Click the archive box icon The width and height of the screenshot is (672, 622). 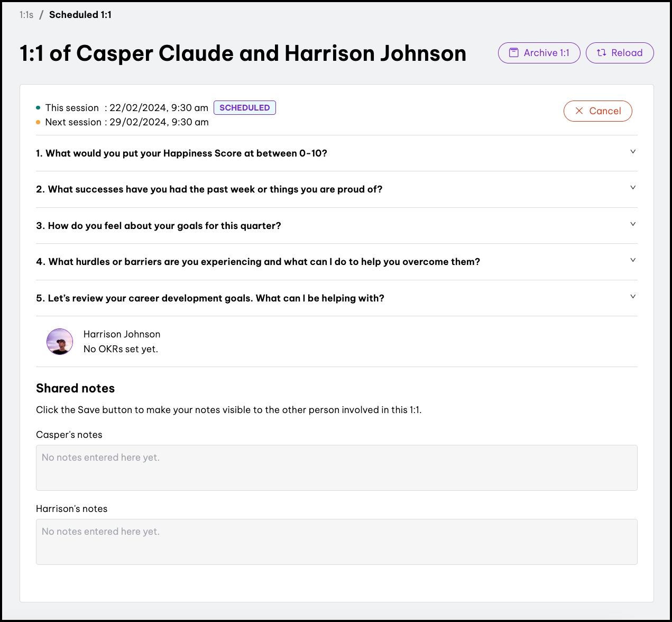513,53
